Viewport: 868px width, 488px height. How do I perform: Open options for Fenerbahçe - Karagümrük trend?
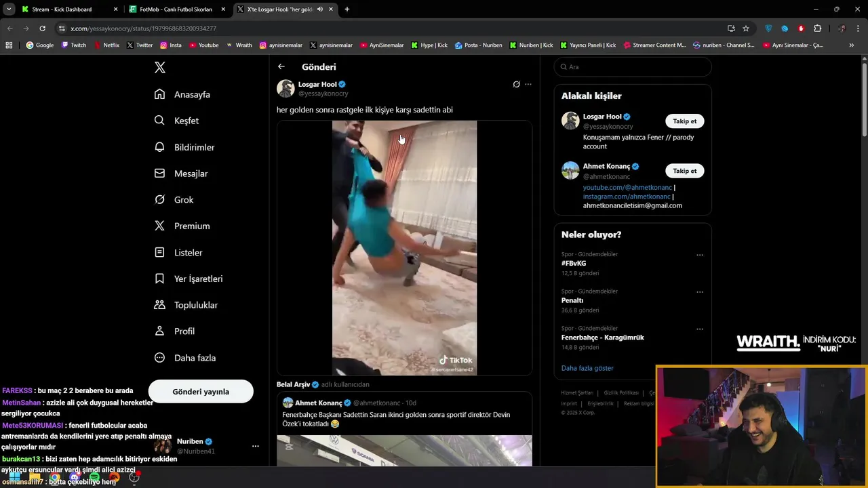pyautogui.click(x=700, y=329)
